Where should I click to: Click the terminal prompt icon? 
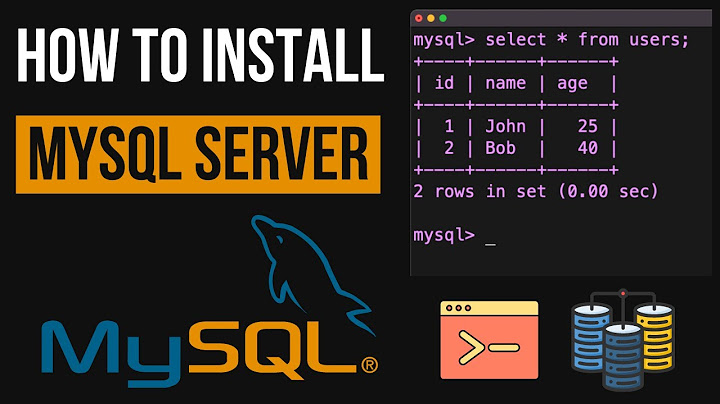pyautogui.click(x=489, y=340)
